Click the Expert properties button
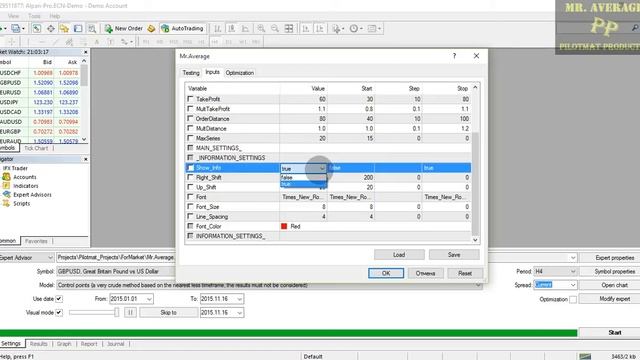Viewport: 640px width, 360px height. pyautogui.click(x=615, y=258)
